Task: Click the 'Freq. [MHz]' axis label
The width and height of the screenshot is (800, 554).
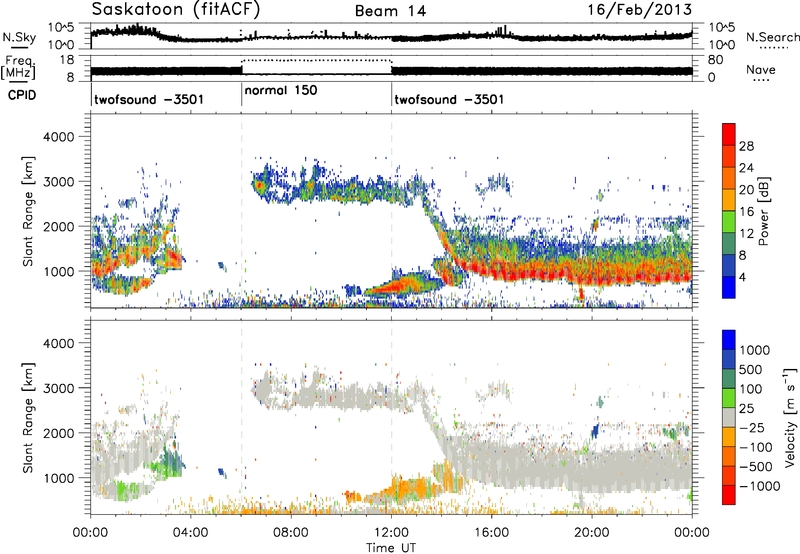Action: tap(18, 67)
